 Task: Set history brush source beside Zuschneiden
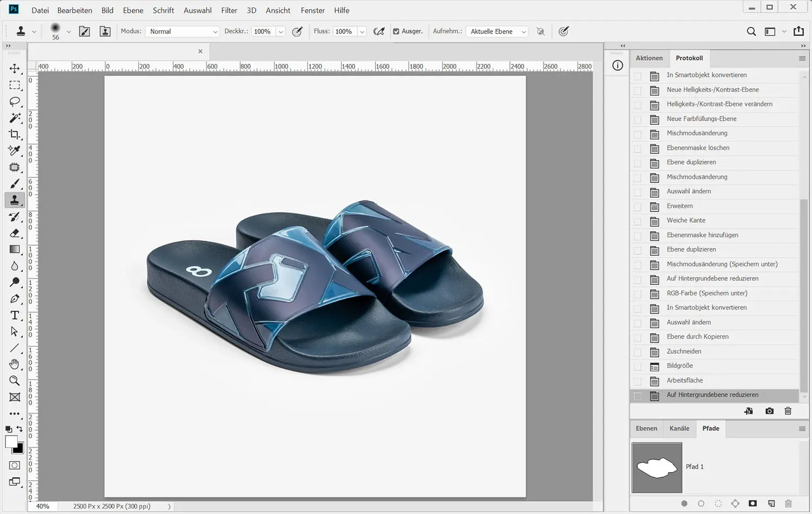coord(638,352)
